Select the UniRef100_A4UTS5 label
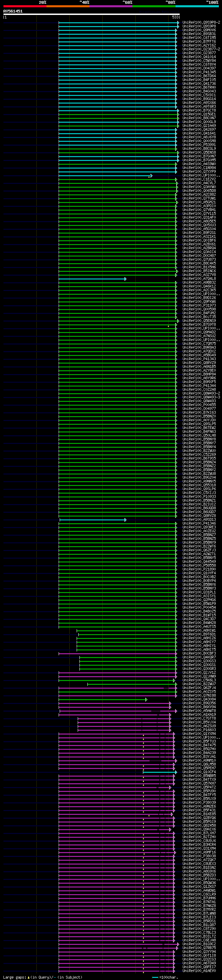This screenshot has width=222, height=980. pyautogui.click(x=199, y=626)
